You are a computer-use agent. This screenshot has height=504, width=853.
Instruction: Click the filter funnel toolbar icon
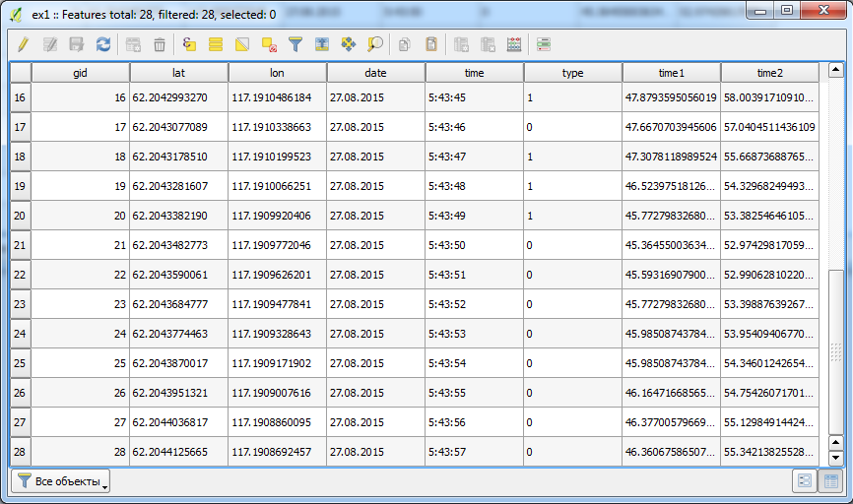(x=295, y=44)
